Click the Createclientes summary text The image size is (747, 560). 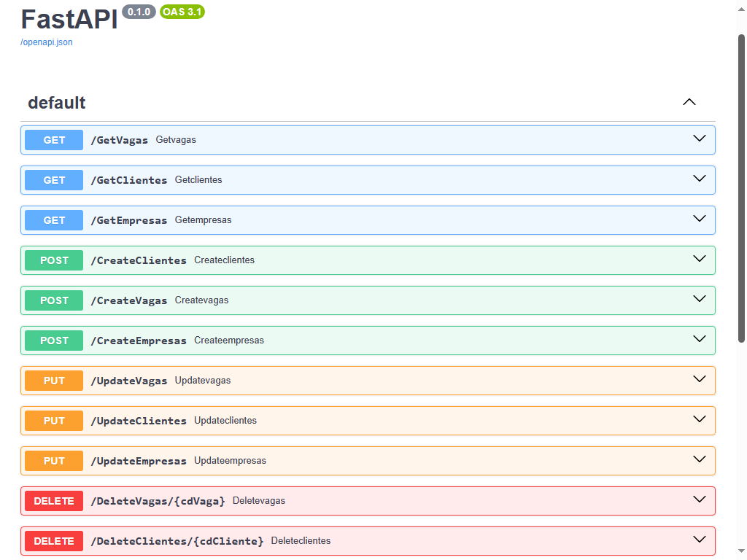224,260
